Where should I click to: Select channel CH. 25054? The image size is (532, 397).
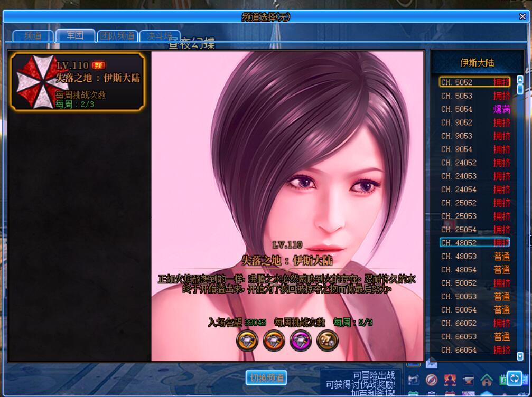tap(474, 230)
